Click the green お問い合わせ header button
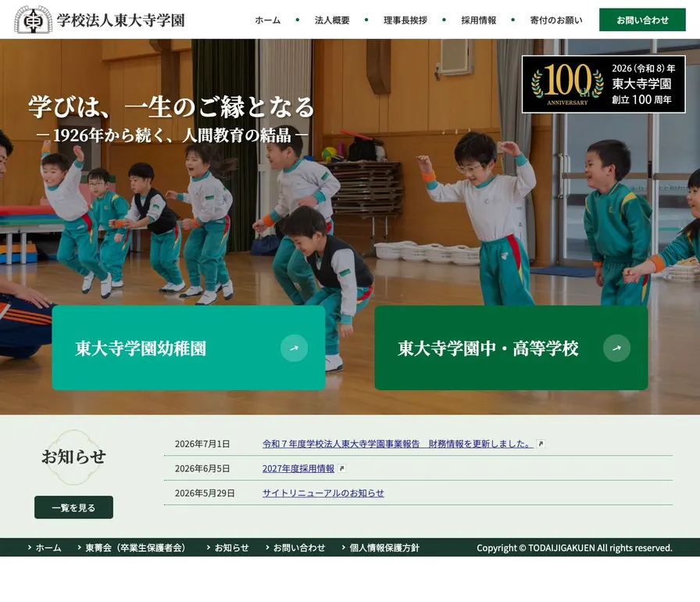The width and height of the screenshot is (700, 602). (x=642, y=20)
